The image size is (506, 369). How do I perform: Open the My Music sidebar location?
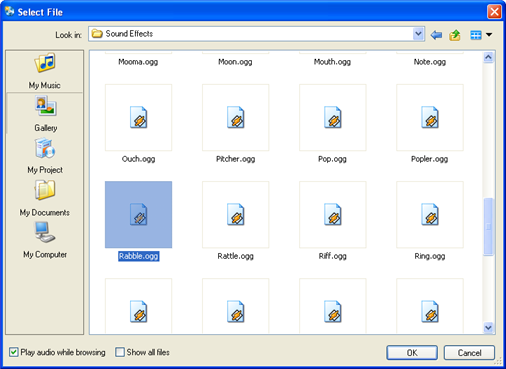[x=44, y=71]
